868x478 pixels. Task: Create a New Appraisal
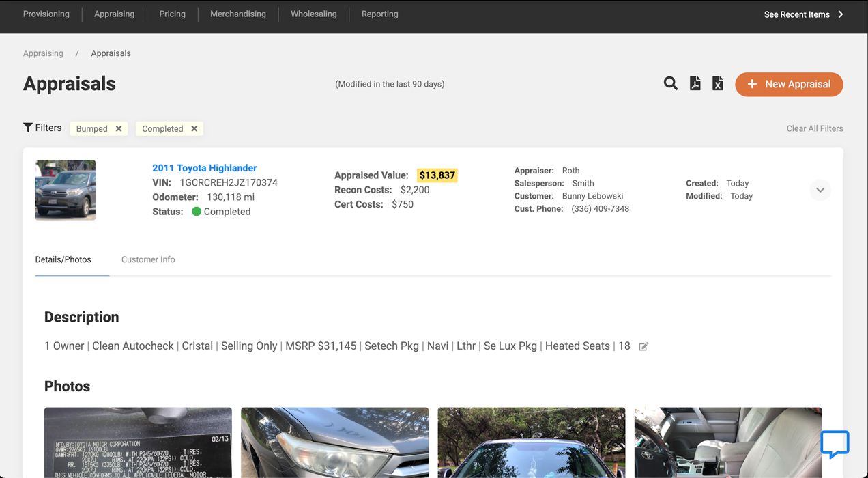tap(789, 84)
